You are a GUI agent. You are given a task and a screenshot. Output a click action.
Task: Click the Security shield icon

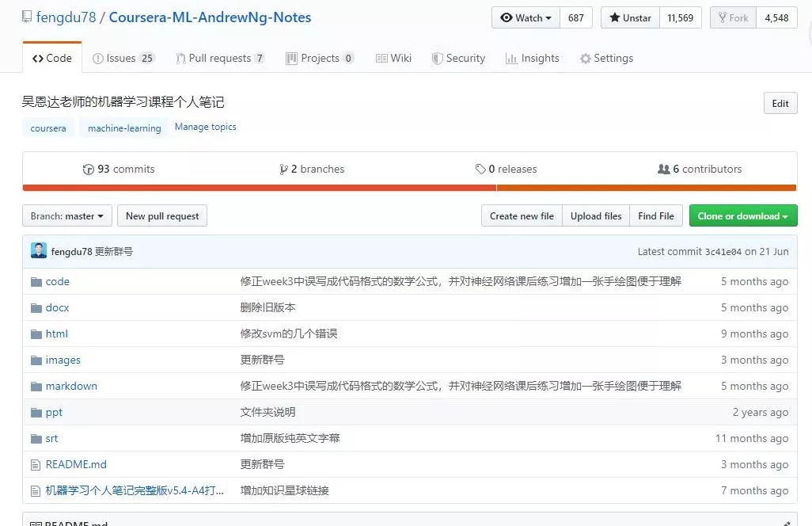pyautogui.click(x=438, y=59)
